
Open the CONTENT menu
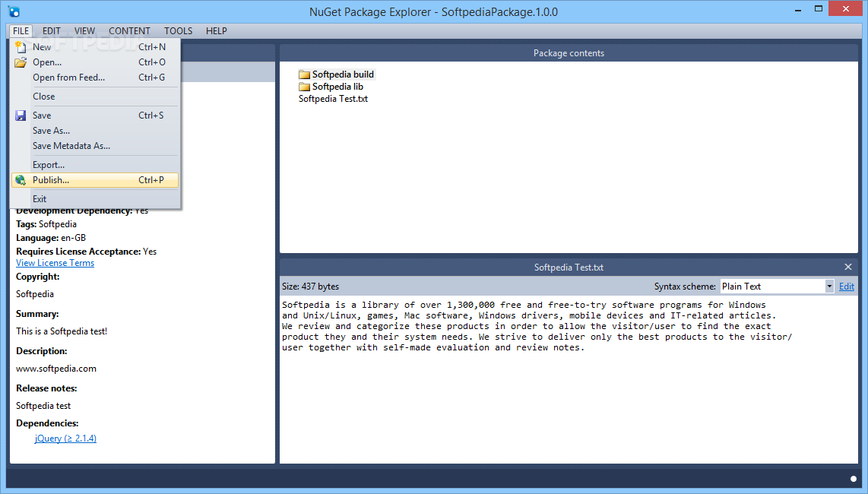click(129, 31)
